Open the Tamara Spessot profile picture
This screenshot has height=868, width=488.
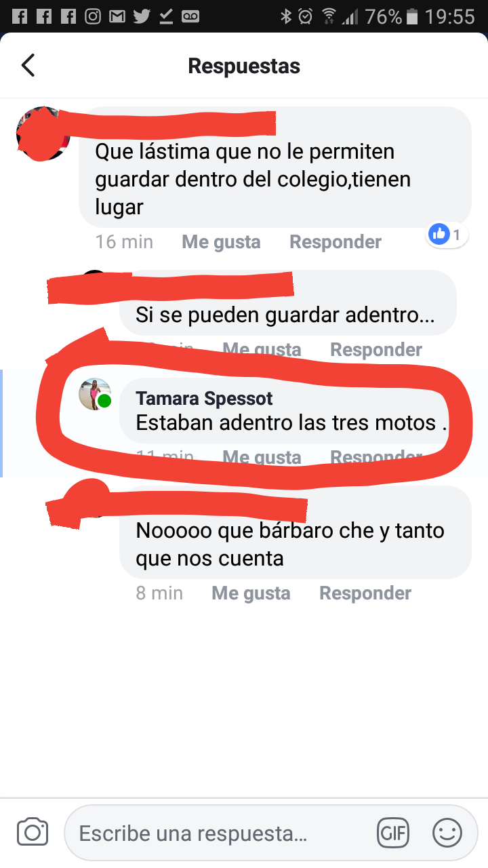pos(95,394)
